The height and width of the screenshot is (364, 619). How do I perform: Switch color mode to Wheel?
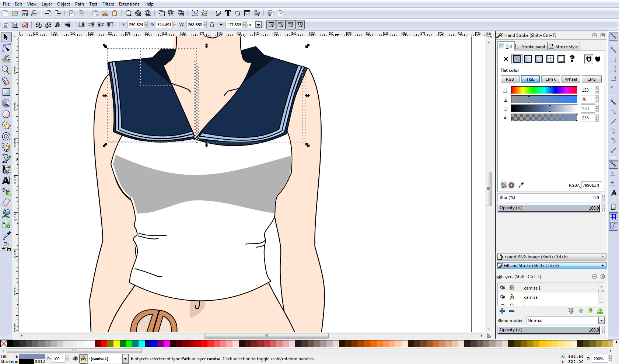pyautogui.click(x=571, y=79)
